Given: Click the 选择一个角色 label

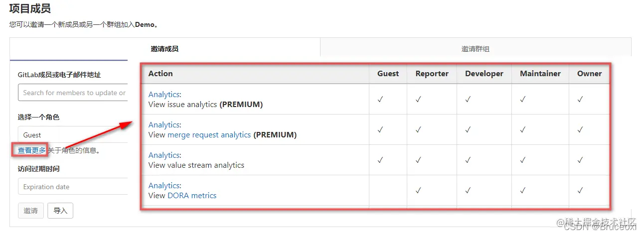Looking at the screenshot, I should [x=38, y=117].
